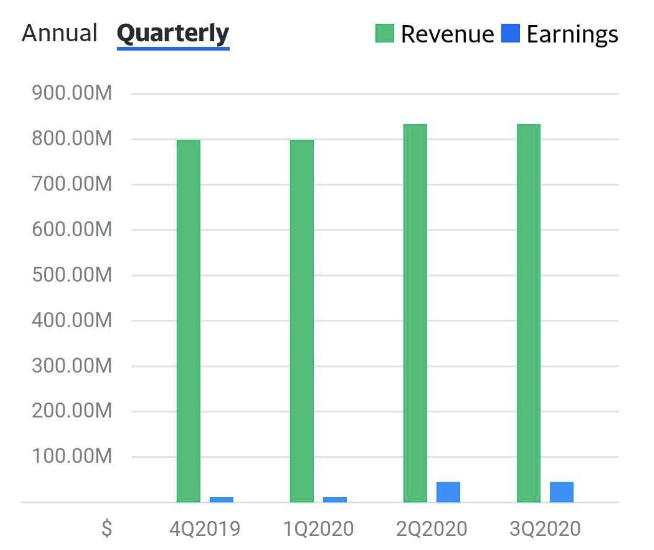This screenshot has width=654, height=550.
Task: Click the 3Q2020 x-axis label
Action: click(545, 528)
